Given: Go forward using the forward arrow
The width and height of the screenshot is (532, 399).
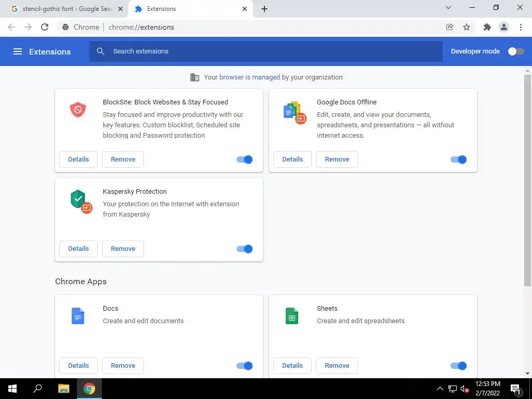Looking at the screenshot, I should coord(28,27).
